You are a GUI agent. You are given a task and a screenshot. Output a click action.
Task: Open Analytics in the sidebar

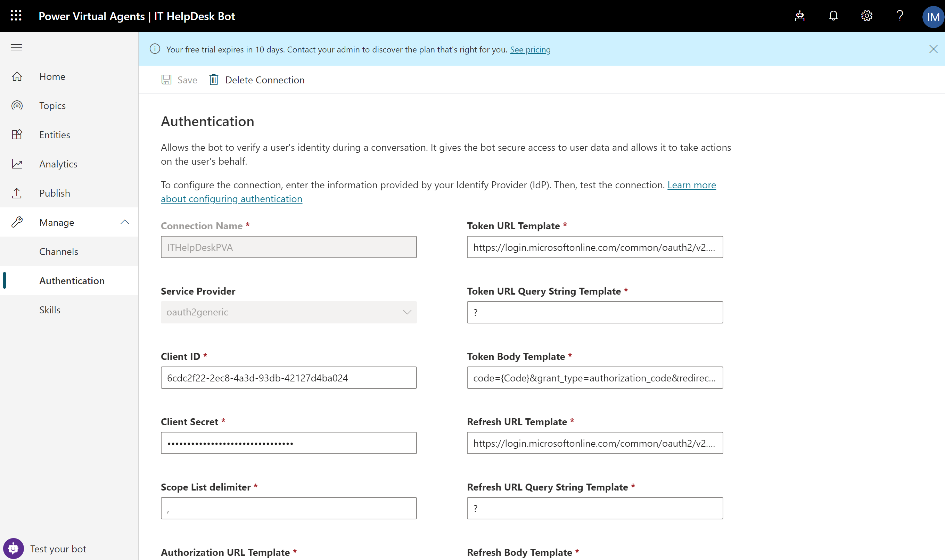tap(58, 164)
